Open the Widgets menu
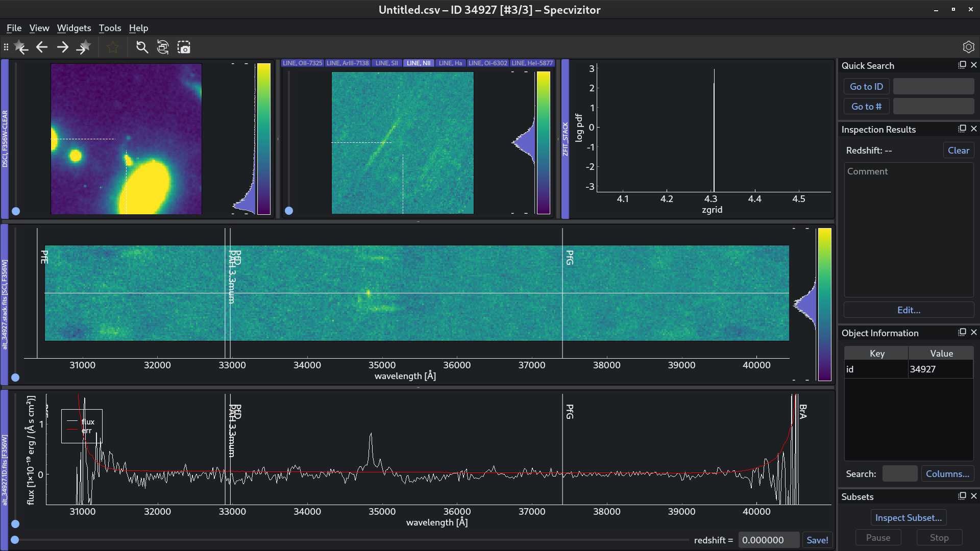 click(74, 28)
